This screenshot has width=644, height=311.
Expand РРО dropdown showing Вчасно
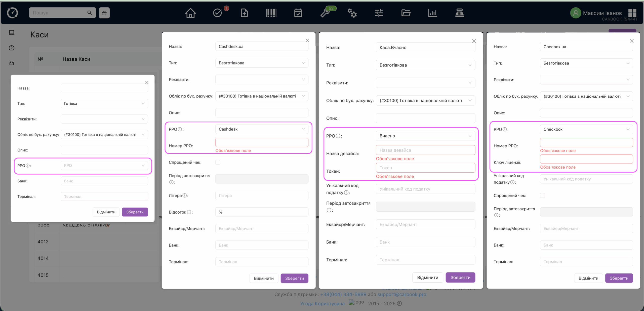pos(425,136)
